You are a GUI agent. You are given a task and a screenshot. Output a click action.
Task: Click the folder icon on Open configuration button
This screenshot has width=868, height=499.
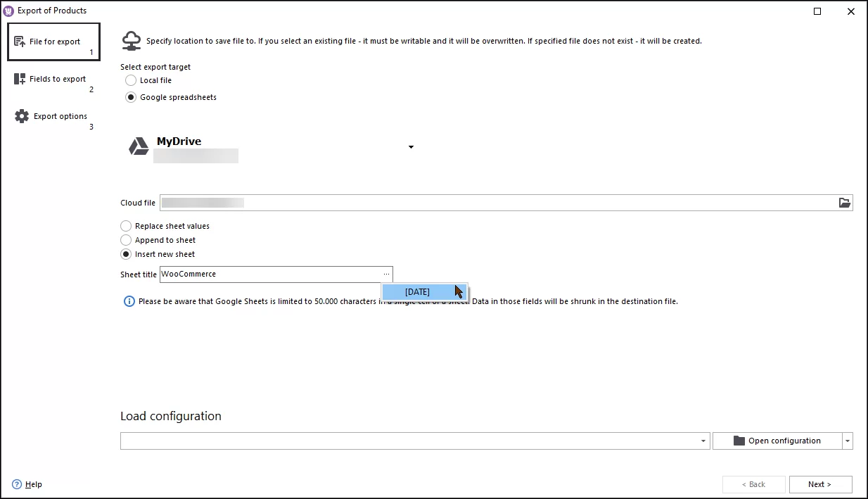(738, 440)
